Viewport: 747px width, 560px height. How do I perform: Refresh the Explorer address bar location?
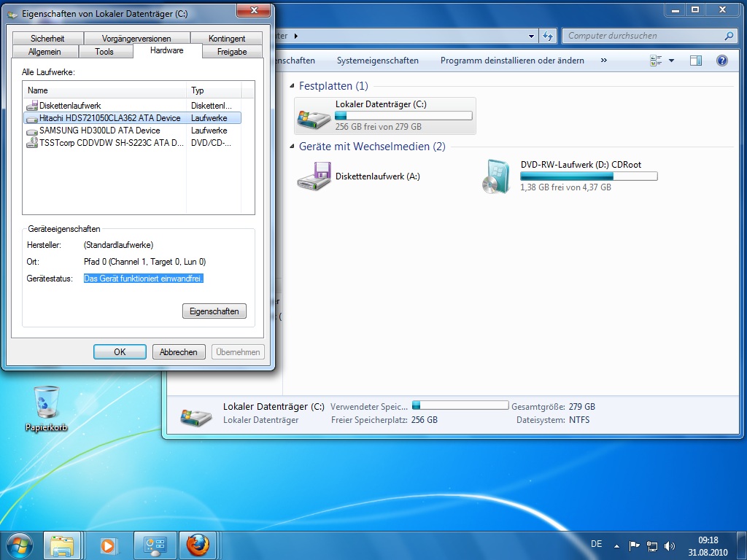coord(547,36)
